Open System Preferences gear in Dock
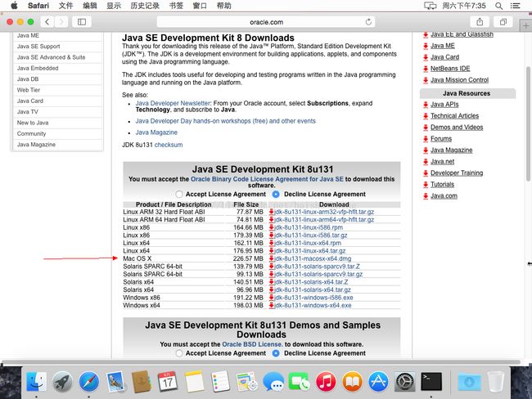 click(x=405, y=381)
